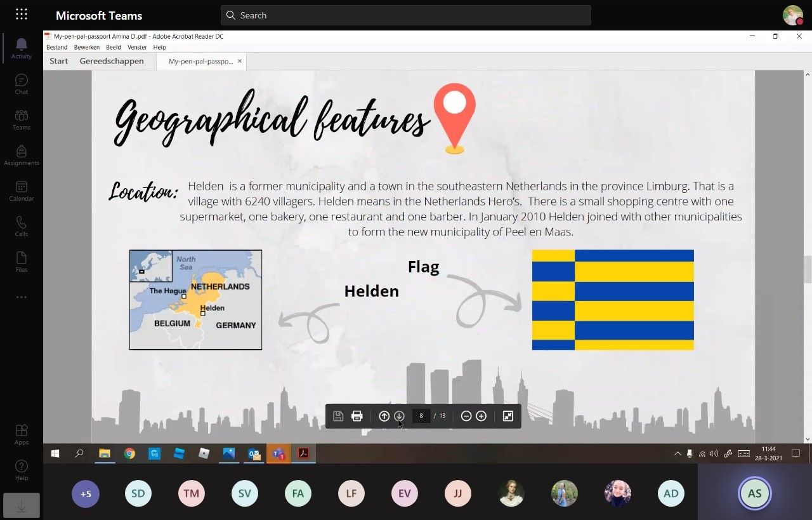Open the Activity feed in Teams sidebar
The height and width of the screenshot is (520, 812).
(21, 48)
